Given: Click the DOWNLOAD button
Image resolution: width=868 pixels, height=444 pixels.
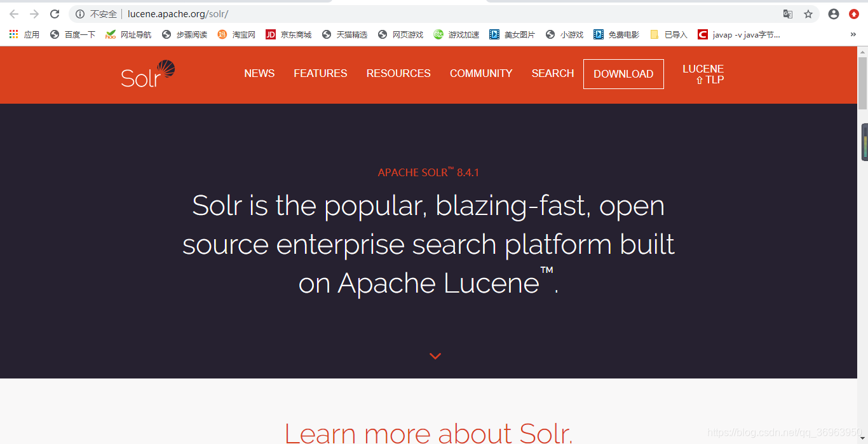Looking at the screenshot, I should click(x=623, y=74).
